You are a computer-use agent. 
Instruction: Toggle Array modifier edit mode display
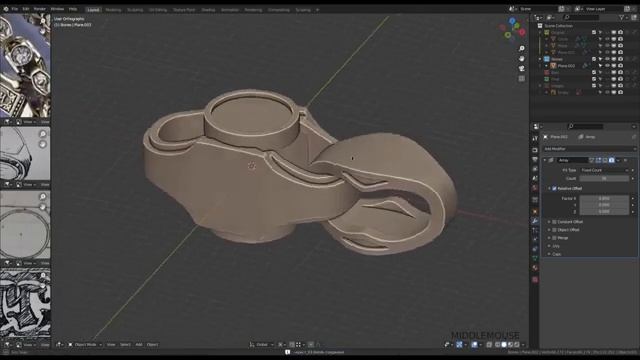[598, 160]
